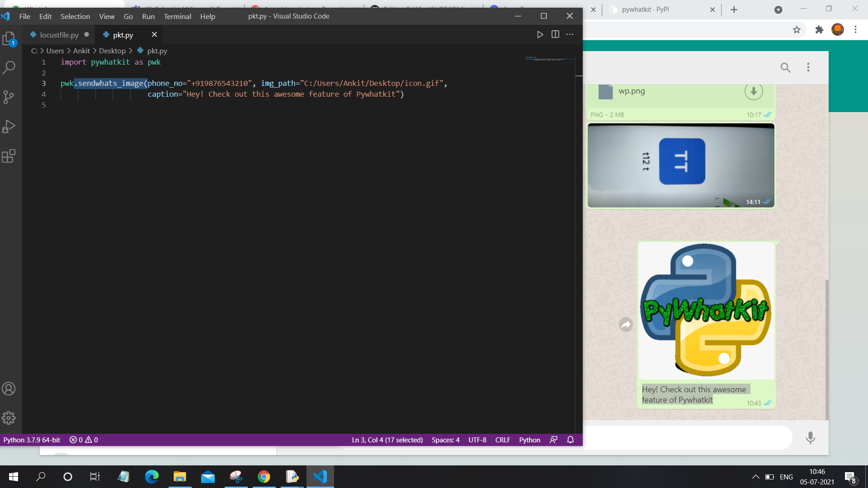
Task: Open the TT image message thumbnail
Action: tap(681, 165)
